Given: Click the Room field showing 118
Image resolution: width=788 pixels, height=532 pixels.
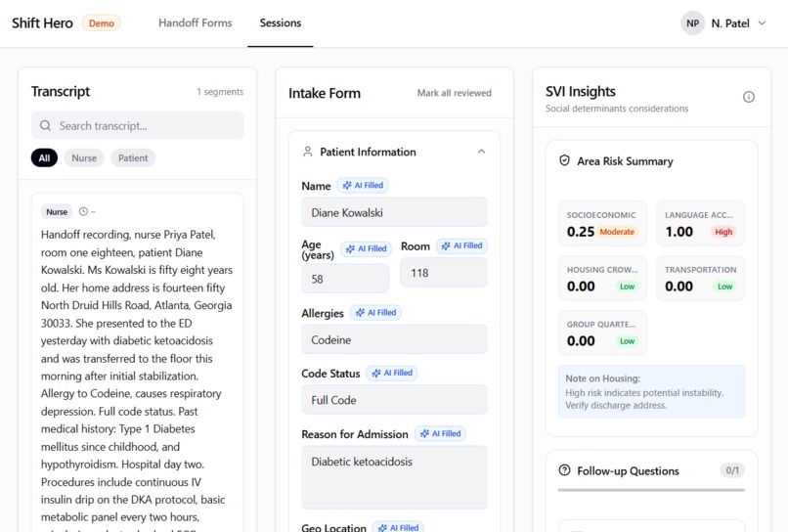Looking at the screenshot, I should click(x=444, y=273).
